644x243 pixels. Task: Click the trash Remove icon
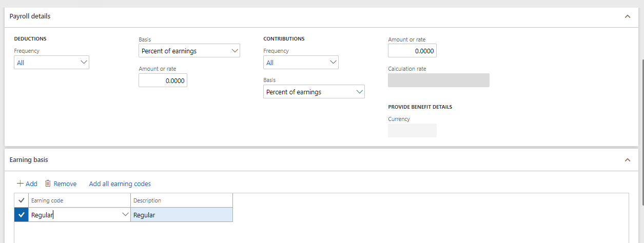coord(48,184)
